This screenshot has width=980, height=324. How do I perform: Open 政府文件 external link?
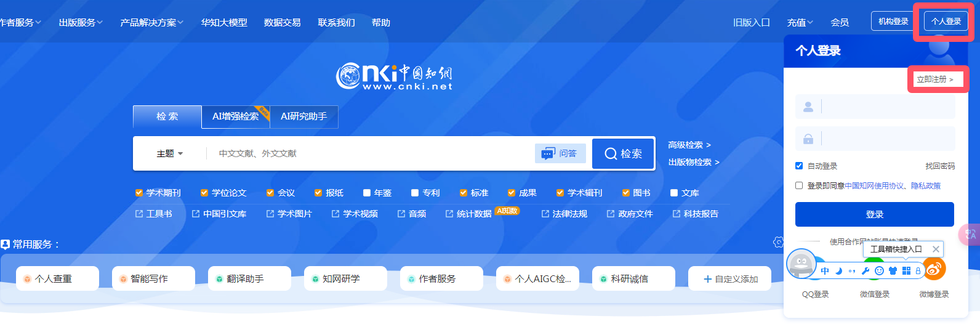point(630,214)
